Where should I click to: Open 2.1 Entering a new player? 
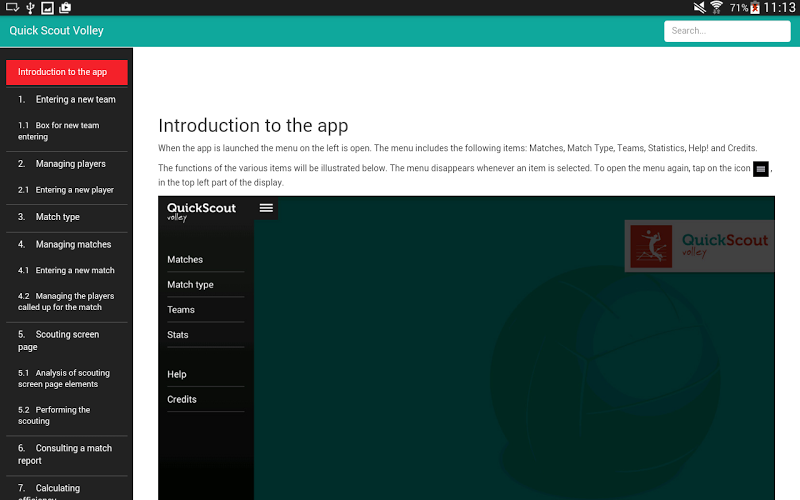[67, 190]
